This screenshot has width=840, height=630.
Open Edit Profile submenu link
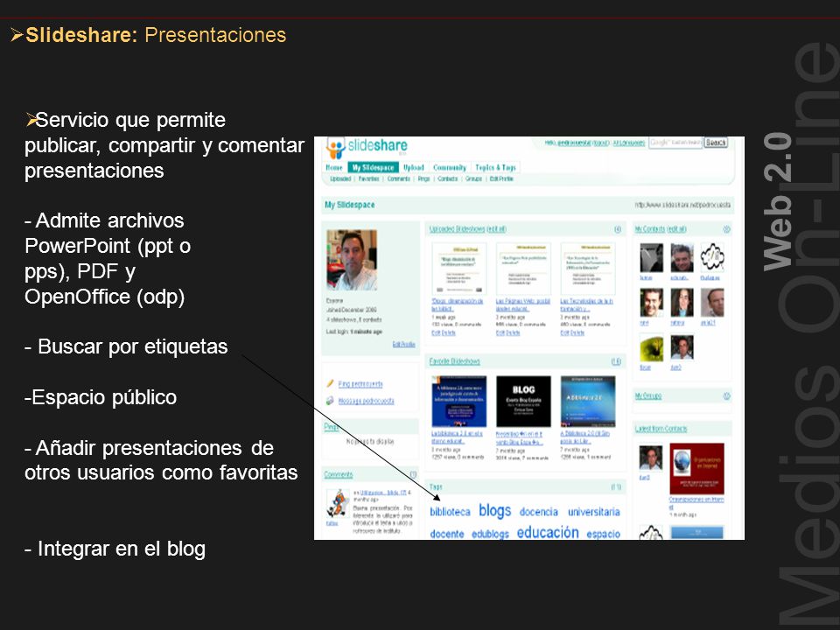pos(501,178)
